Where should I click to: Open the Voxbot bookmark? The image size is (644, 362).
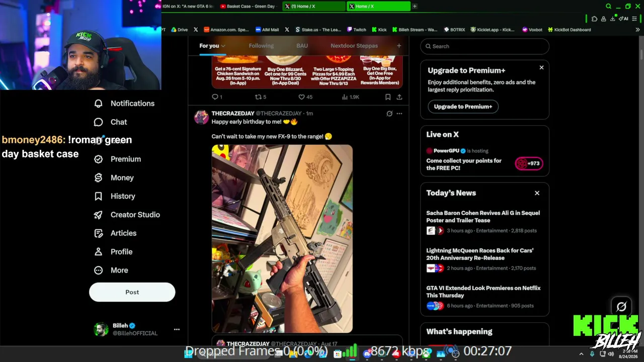pos(532,30)
